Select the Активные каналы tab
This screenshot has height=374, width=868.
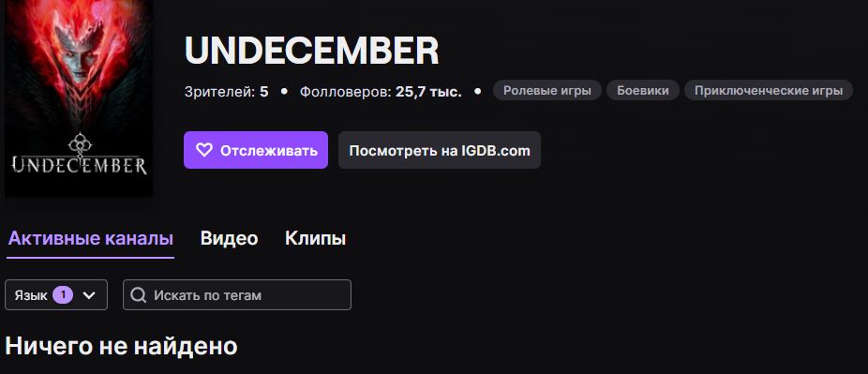91,238
